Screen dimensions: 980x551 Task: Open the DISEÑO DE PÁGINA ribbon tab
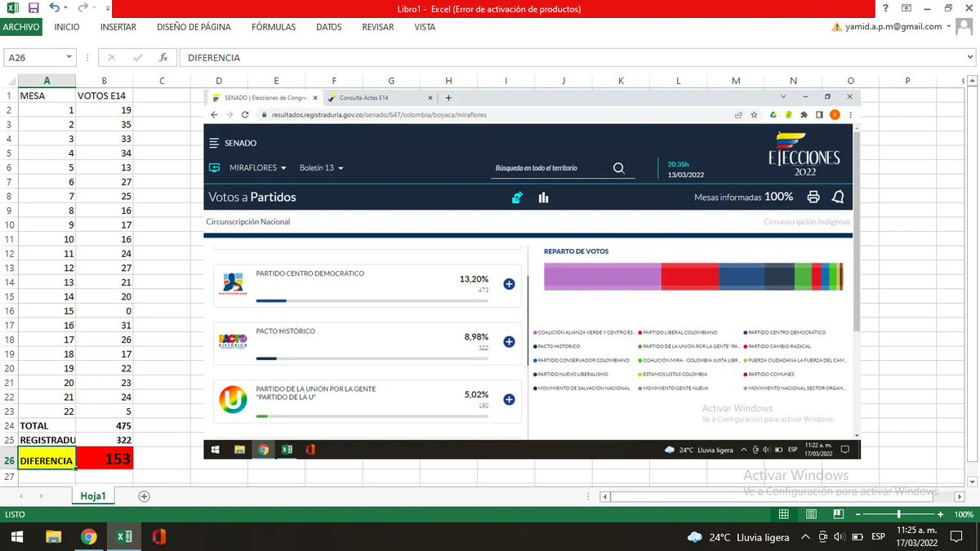tap(194, 27)
